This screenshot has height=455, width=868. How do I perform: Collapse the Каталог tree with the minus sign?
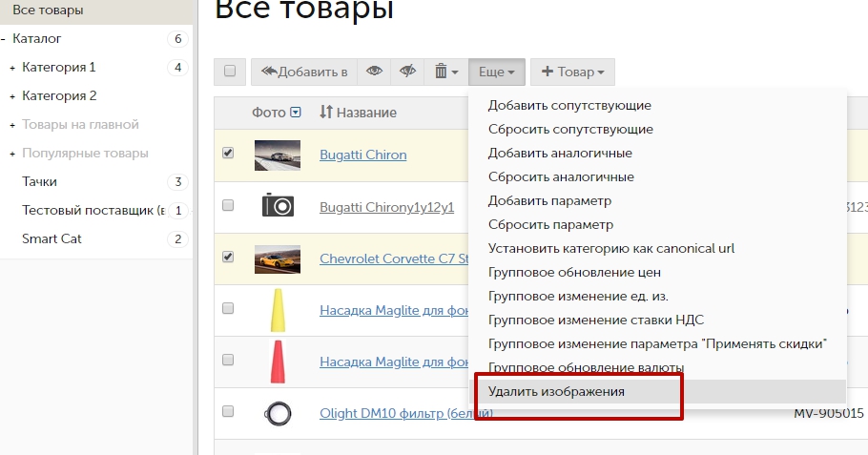3,39
